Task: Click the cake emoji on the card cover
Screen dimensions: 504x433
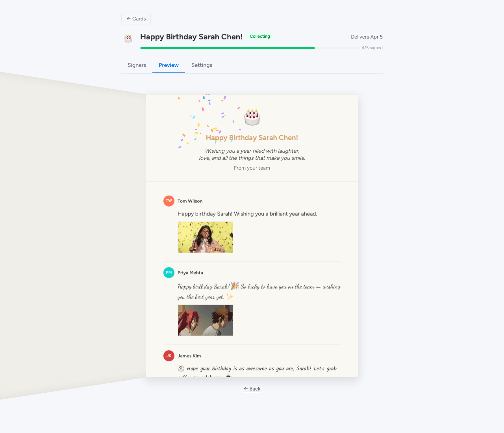Action: click(x=252, y=117)
